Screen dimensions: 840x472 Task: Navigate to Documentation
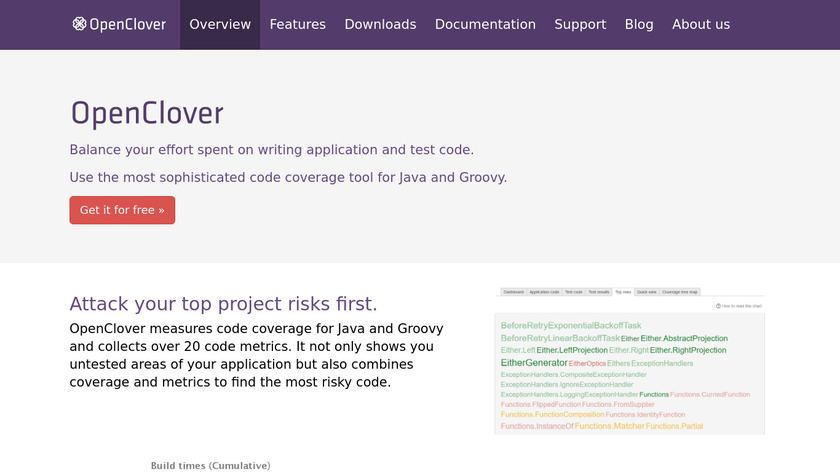coord(485,24)
